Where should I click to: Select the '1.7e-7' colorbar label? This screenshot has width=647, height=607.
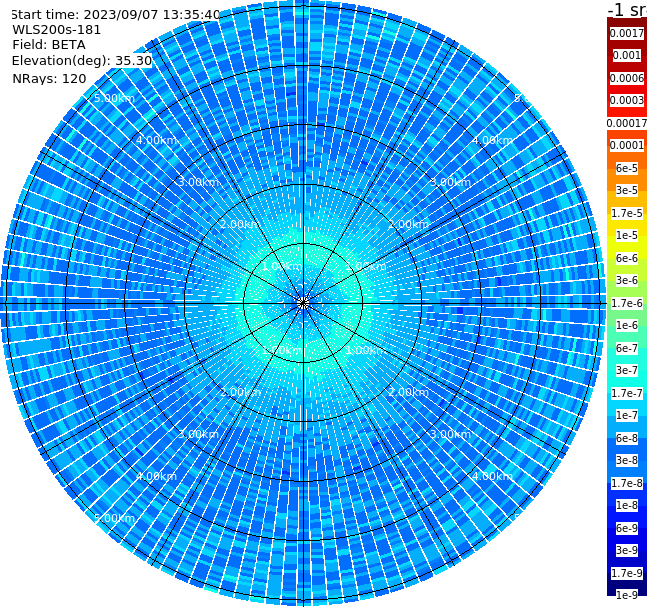[627, 393]
